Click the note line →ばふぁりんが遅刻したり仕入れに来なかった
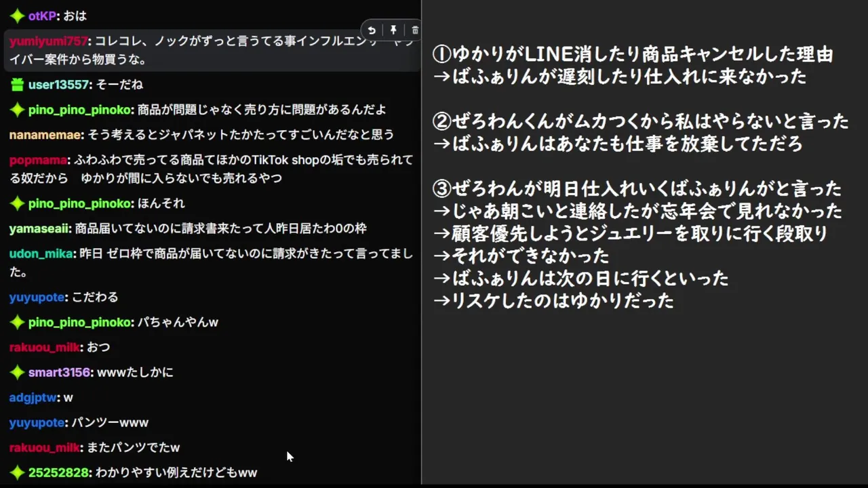 pyautogui.click(x=620, y=76)
